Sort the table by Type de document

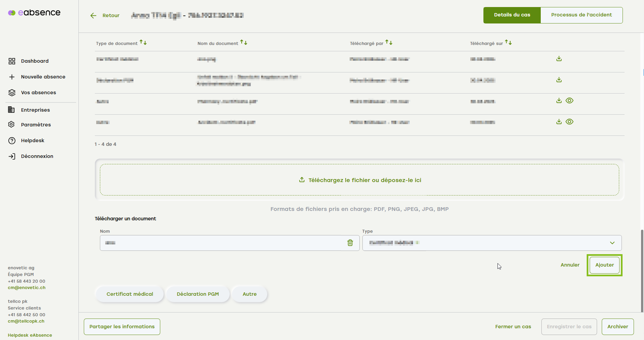pos(143,43)
